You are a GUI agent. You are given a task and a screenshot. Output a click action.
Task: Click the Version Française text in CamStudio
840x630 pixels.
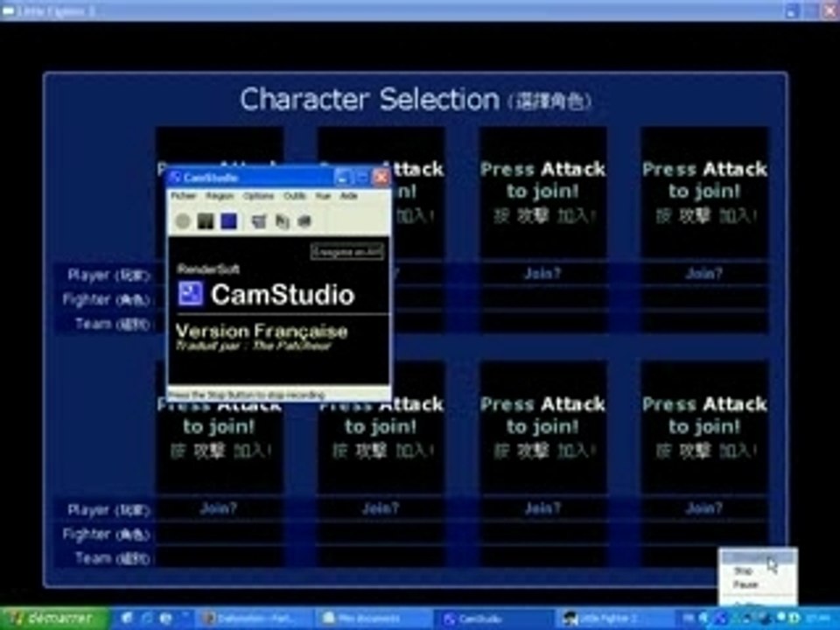click(262, 331)
